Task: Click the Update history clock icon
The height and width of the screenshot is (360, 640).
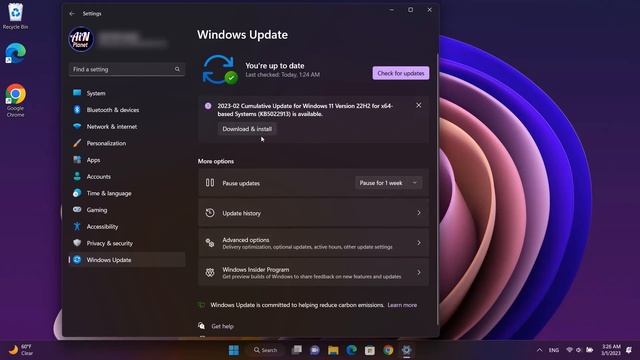Action: pos(210,213)
